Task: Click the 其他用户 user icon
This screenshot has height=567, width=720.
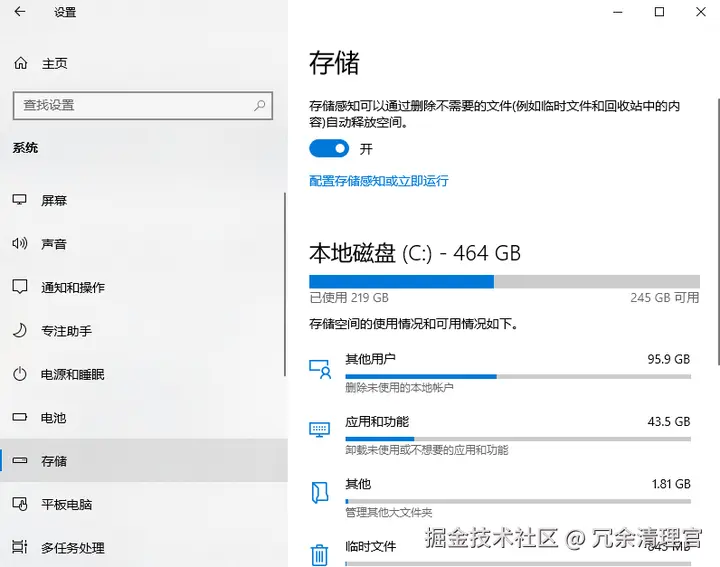Action: [320, 369]
